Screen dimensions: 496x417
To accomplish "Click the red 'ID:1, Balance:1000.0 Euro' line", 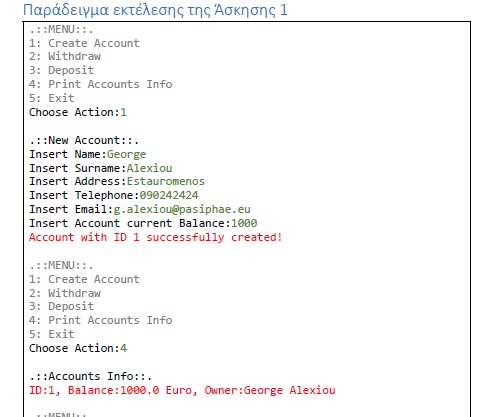I will click(x=182, y=390).
